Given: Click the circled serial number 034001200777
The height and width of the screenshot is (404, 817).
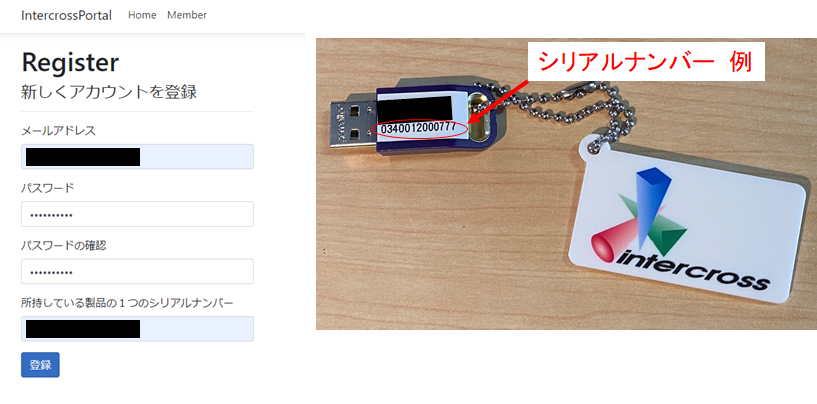Looking at the screenshot, I should (x=419, y=128).
